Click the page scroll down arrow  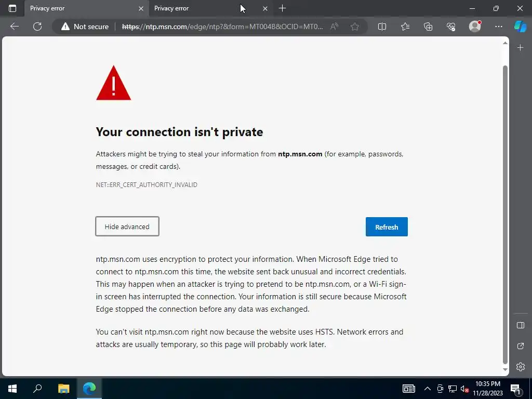(x=505, y=369)
